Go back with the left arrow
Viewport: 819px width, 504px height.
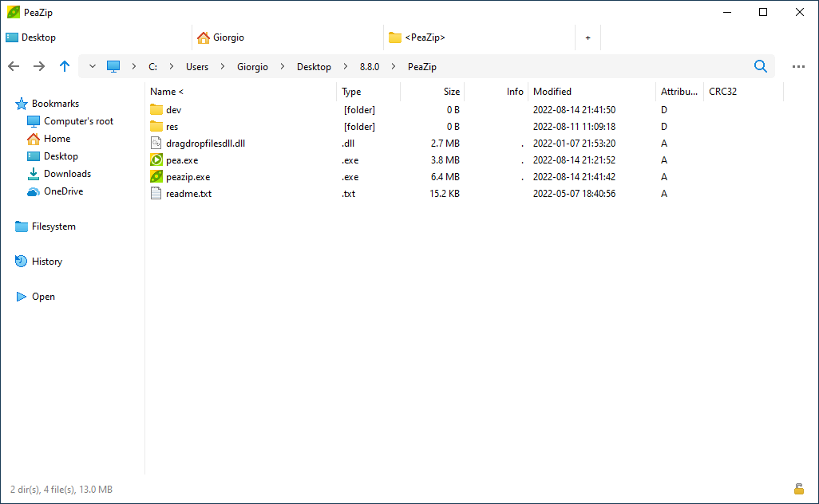(14, 66)
